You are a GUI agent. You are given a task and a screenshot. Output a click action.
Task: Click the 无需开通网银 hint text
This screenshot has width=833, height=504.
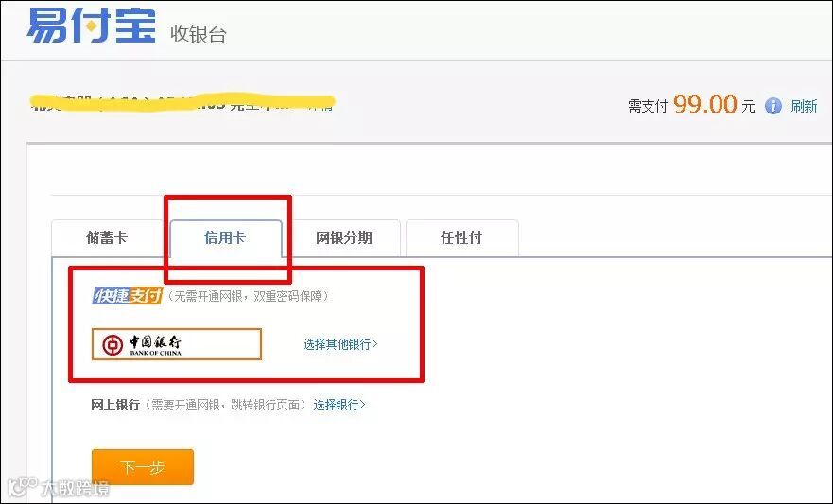point(248,296)
